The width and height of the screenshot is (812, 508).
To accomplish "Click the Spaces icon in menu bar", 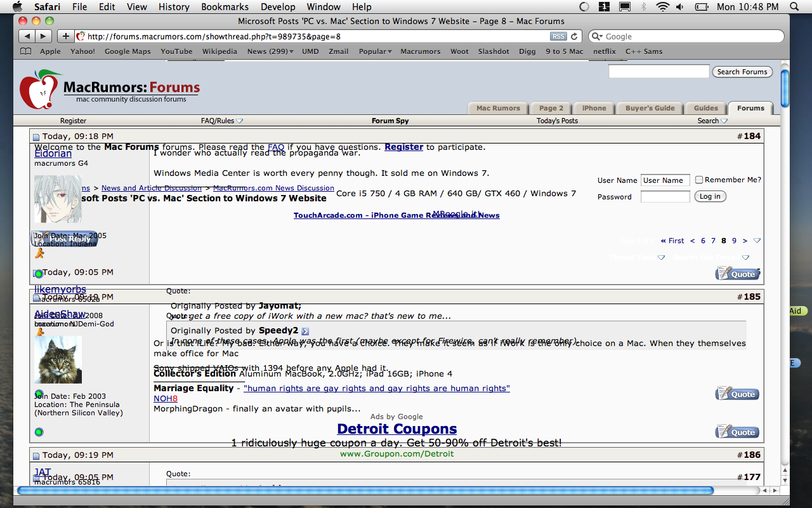I will click(605, 7).
